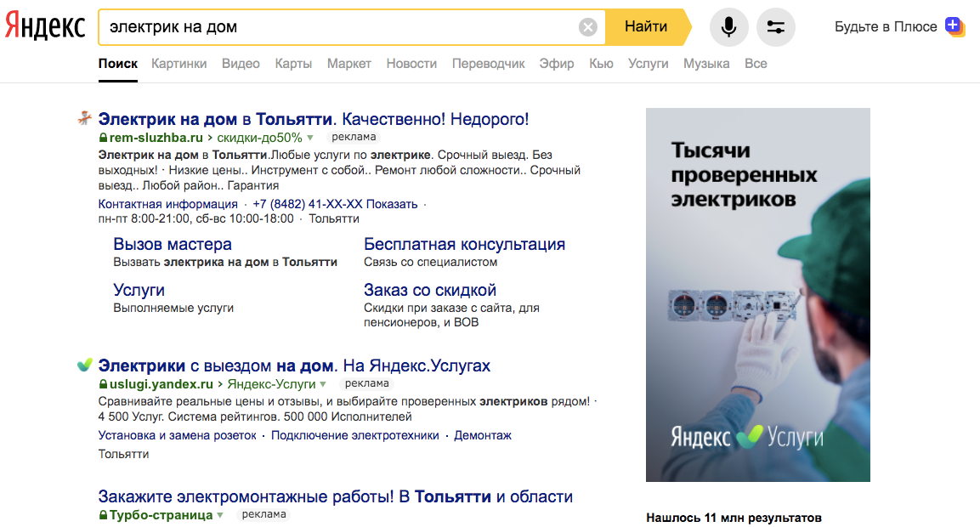980x527 pixels.
Task: Open the Услуги sitelink under first ad
Action: coord(139,290)
